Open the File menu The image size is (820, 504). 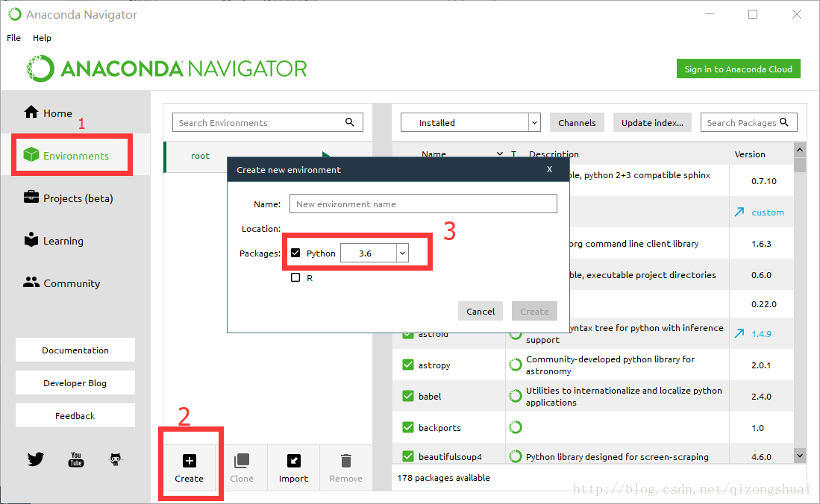(13, 37)
